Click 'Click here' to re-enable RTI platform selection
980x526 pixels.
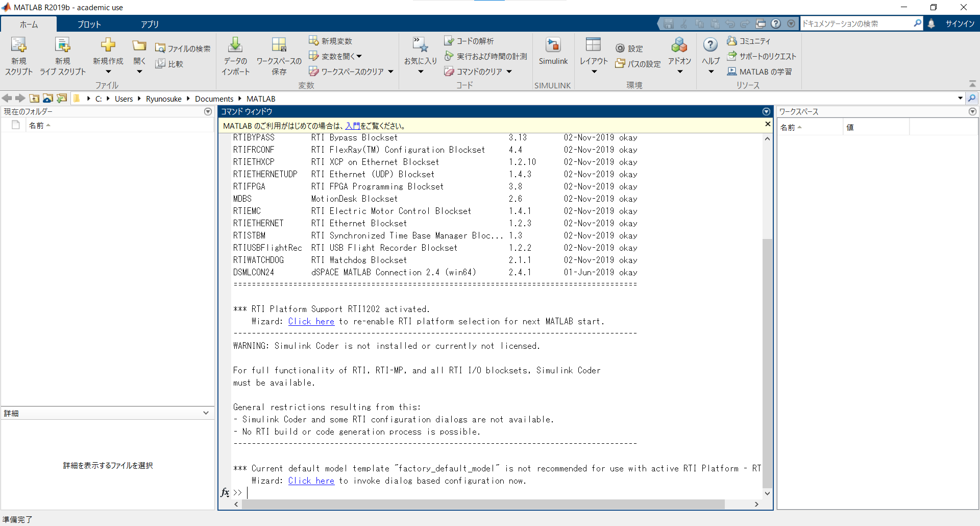(x=311, y=321)
